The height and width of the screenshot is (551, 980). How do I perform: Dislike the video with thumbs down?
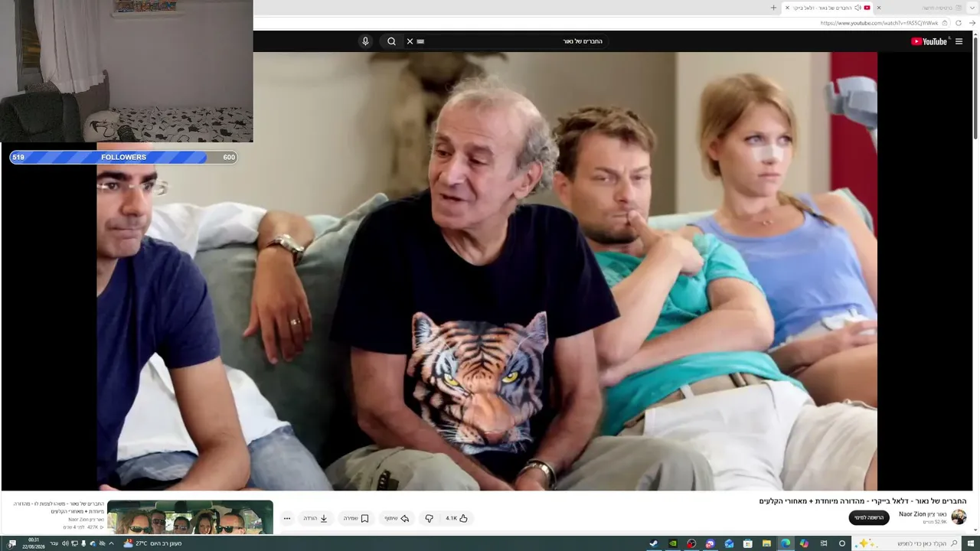[429, 518]
